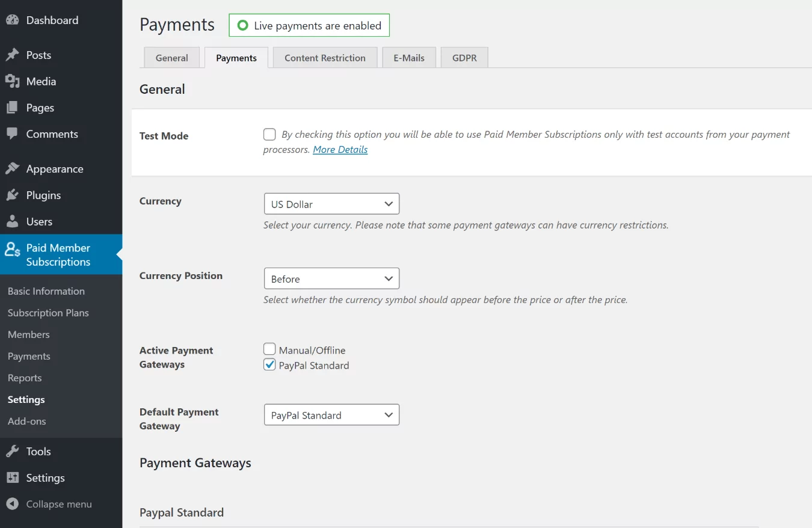Open the Pages menu item

coord(61,108)
